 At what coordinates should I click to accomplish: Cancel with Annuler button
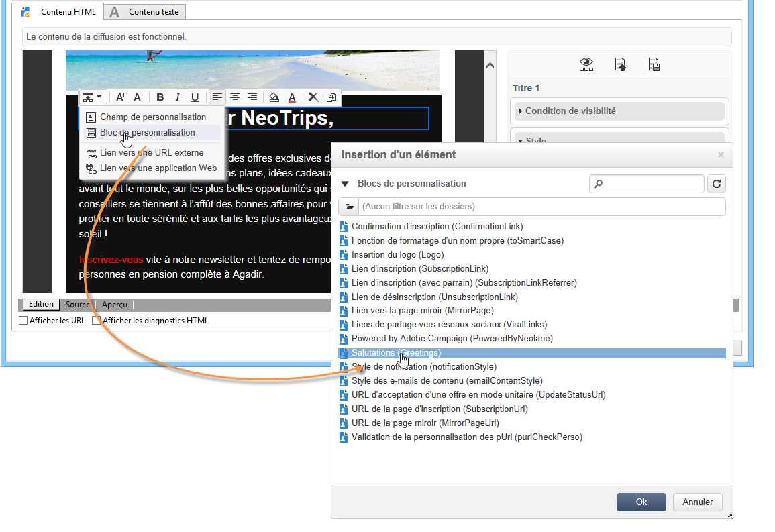tap(697, 502)
